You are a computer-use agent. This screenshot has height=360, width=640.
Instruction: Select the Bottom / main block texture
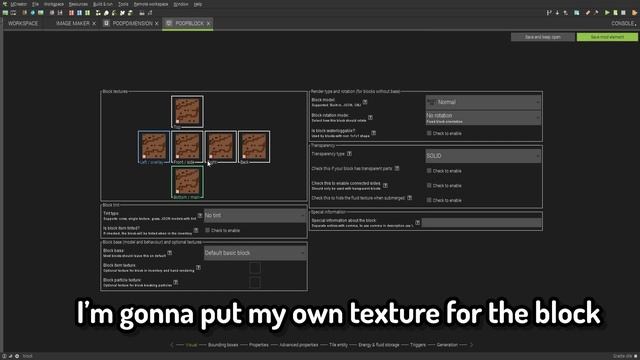pyautogui.click(x=187, y=182)
